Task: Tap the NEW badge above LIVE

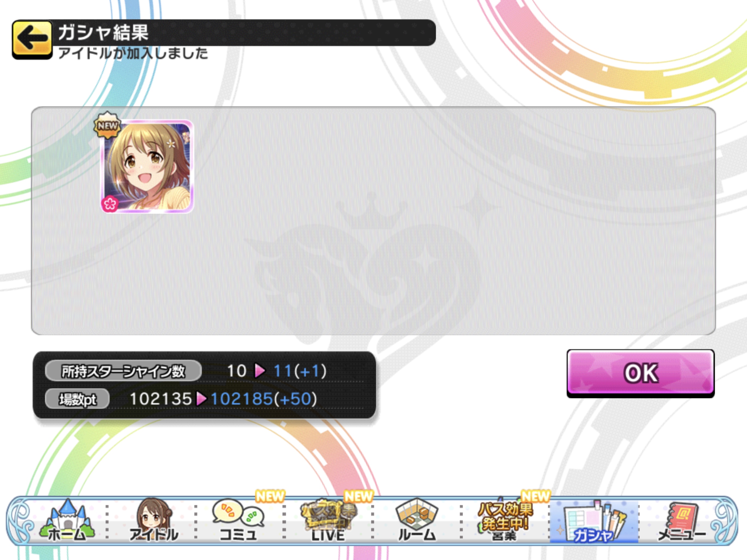Action: (x=359, y=496)
